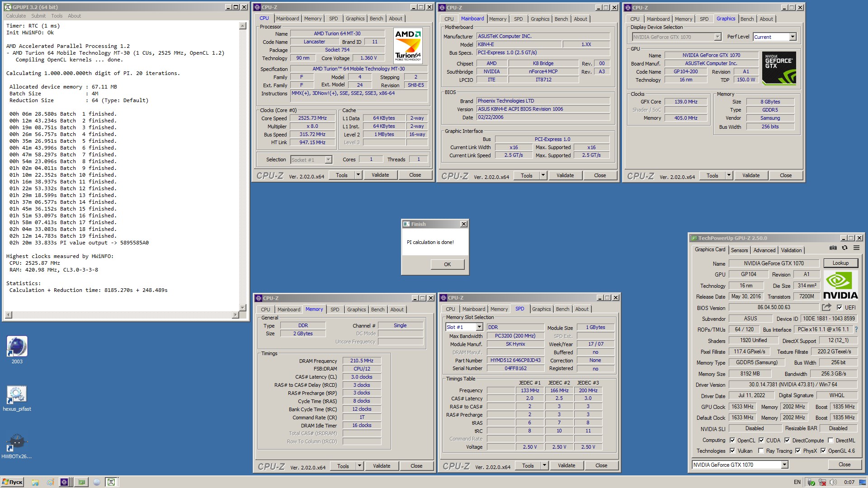Click GPUPI horizontal scrollbar left arrow
Image resolution: width=868 pixels, height=488 pixels.
click(x=9, y=314)
